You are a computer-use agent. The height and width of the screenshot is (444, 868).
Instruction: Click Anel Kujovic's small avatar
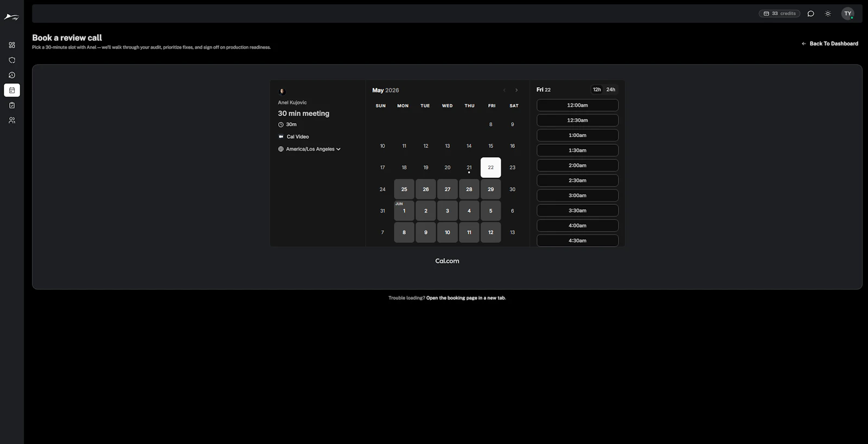click(282, 91)
